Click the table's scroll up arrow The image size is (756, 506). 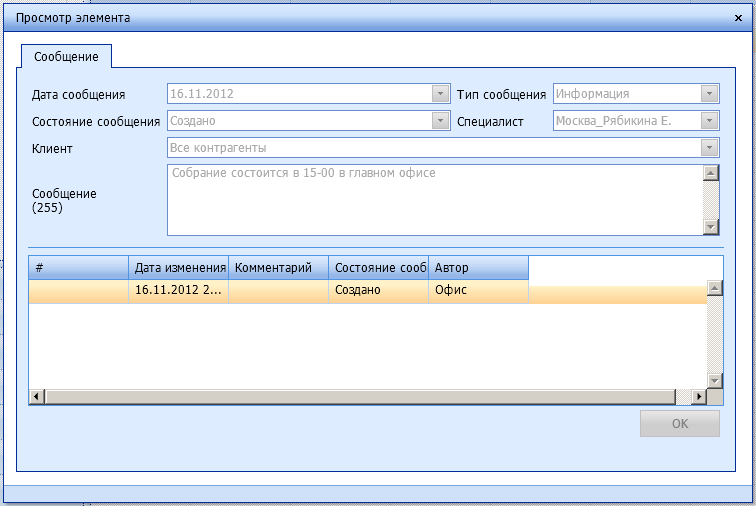714,288
